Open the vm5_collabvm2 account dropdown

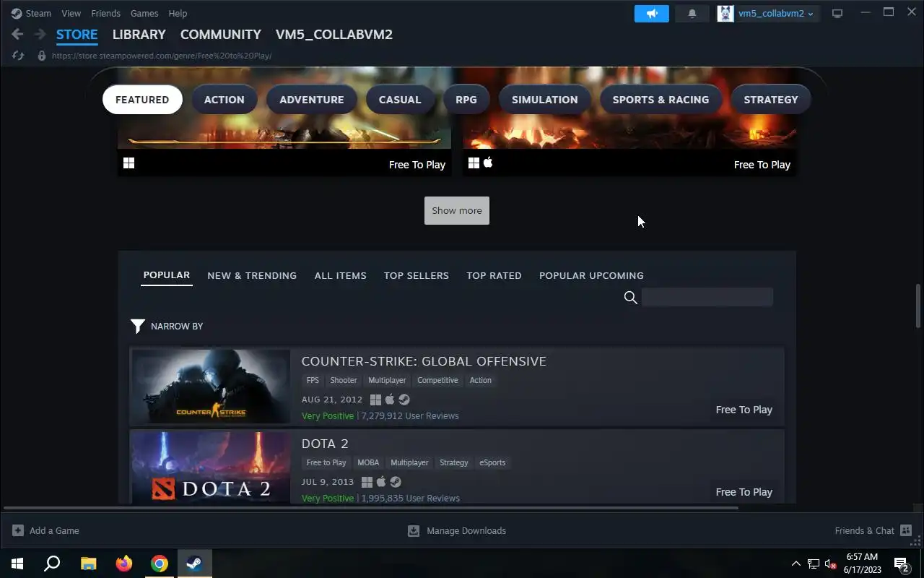[x=776, y=14]
